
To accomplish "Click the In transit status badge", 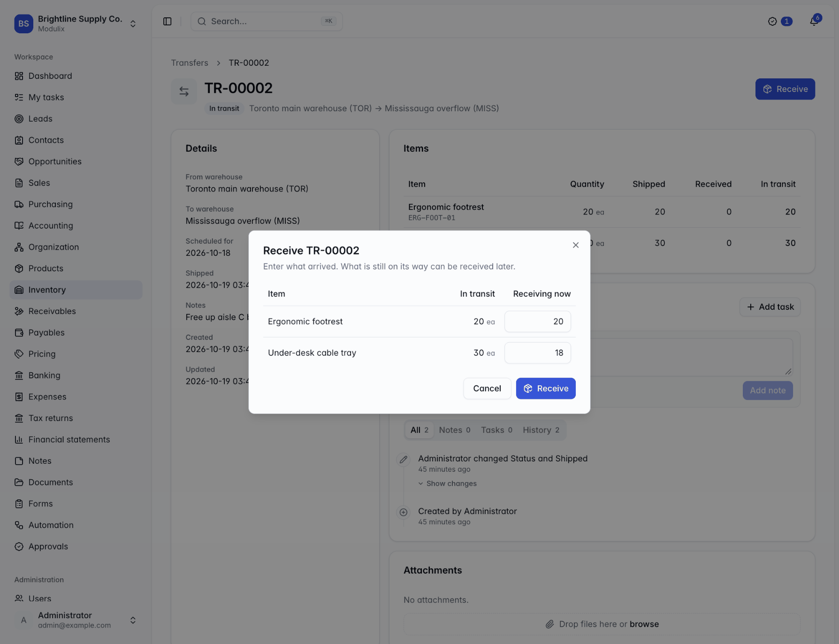I will (x=224, y=108).
